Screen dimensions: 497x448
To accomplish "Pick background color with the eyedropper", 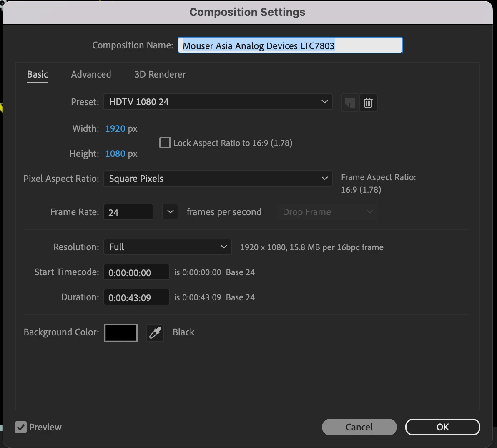I will (x=155, y=332).
